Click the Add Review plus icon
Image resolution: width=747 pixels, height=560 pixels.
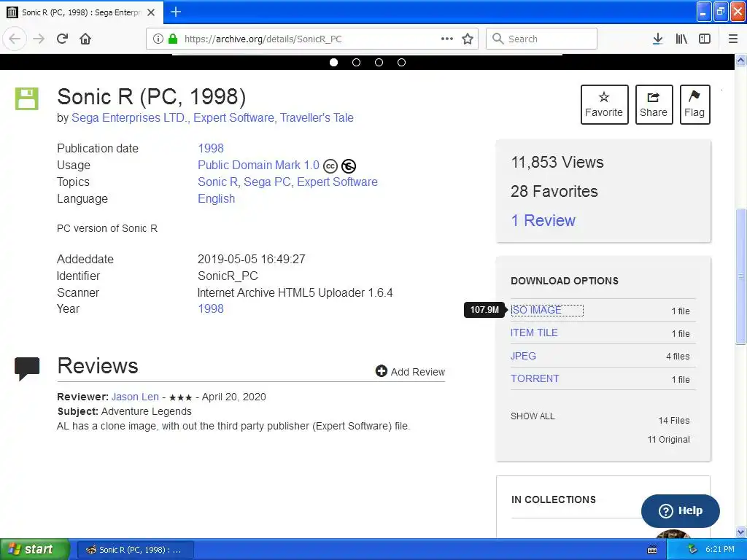click(381, 371)
